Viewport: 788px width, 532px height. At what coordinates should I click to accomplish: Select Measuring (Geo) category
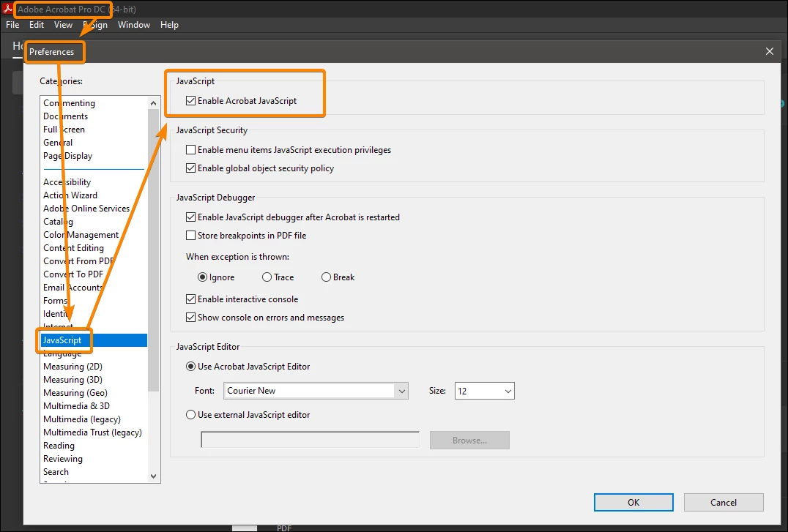75,392
